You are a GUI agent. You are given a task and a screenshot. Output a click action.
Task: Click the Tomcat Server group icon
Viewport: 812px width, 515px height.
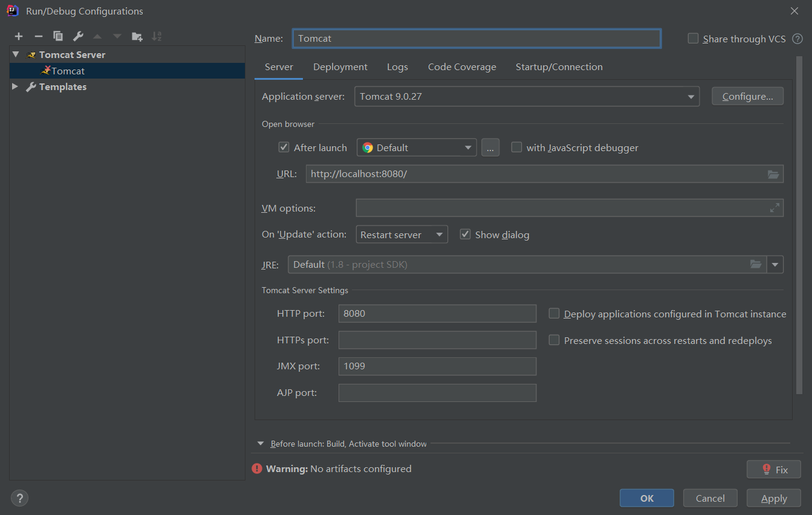pos(31,54)
